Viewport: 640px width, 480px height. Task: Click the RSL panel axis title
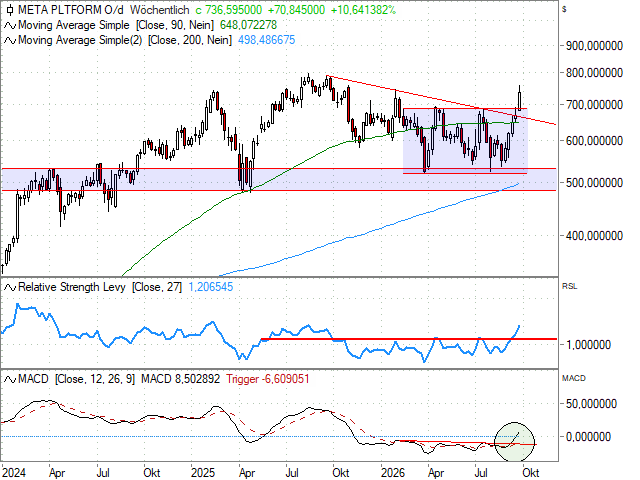[x=569, y=287]
